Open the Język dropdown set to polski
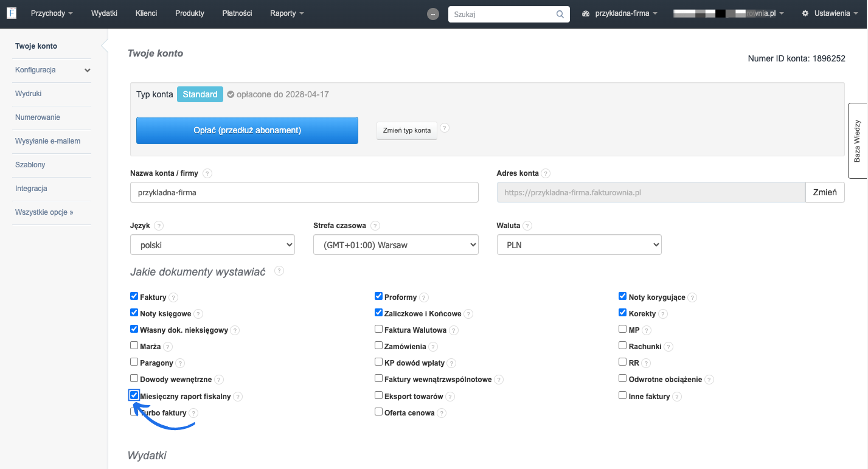Viewport: 868px width, 469px height. click(212, 245)
